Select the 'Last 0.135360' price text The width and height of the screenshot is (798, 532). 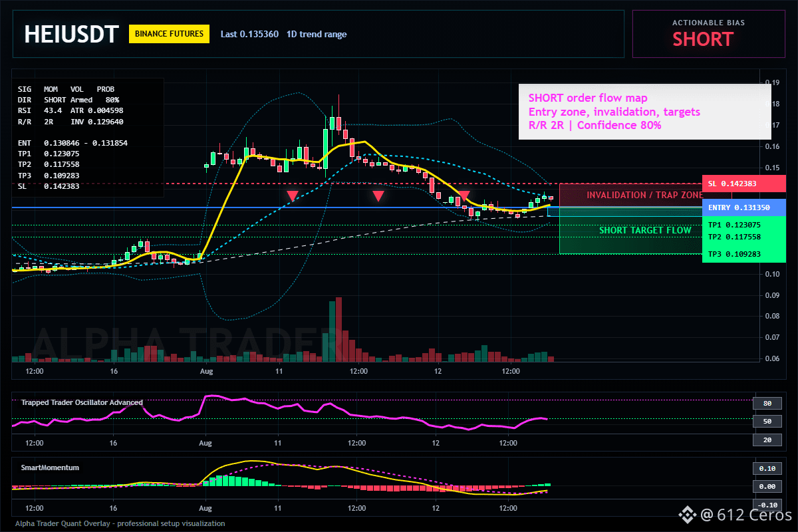[x=249, y=34]
